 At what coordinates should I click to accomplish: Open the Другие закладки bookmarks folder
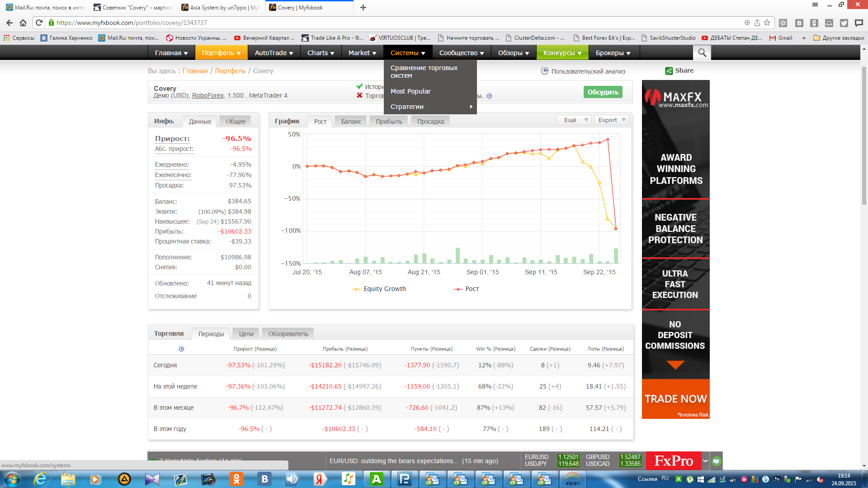pyautogui.click(x=839, y=38)
